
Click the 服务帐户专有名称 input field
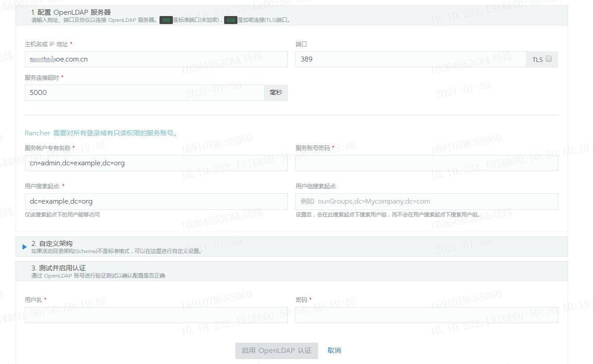156,163
